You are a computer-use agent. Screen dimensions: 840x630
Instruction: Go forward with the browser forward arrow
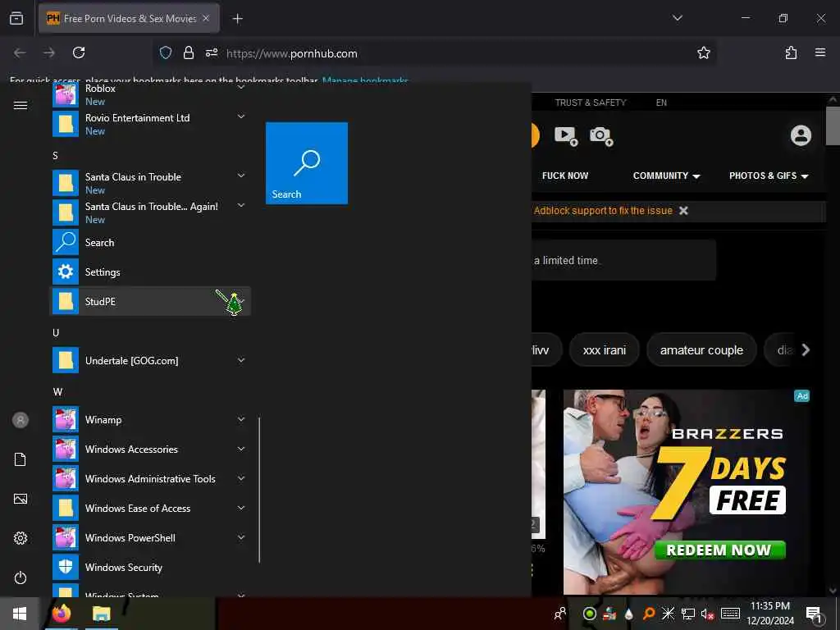pos(49,52)
